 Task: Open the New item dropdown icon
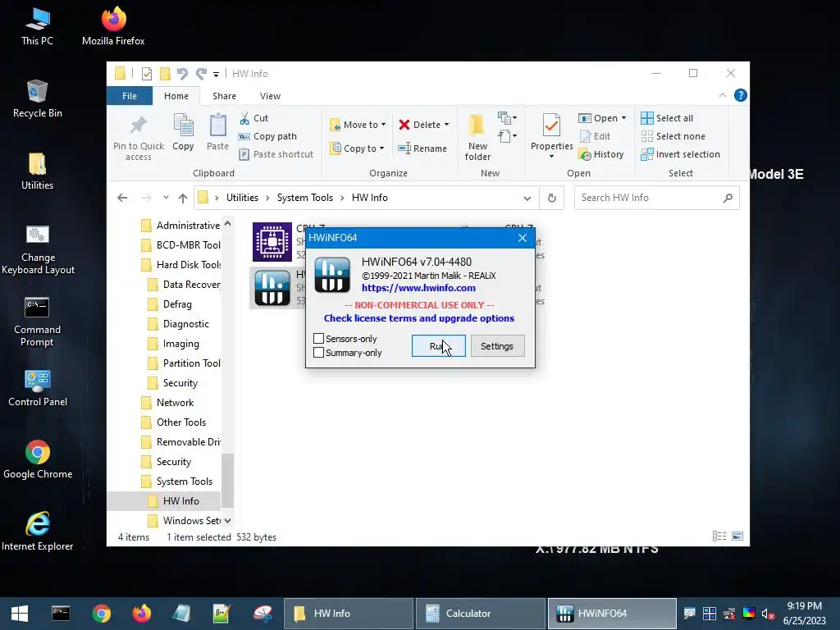point(507,117)
